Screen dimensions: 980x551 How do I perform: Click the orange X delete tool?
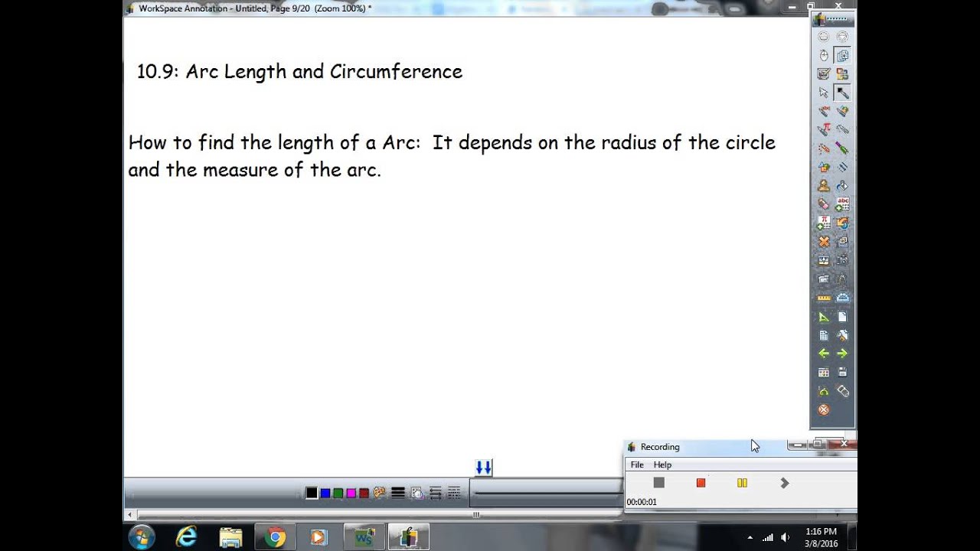pyautogui.click(x=824, y=242)
